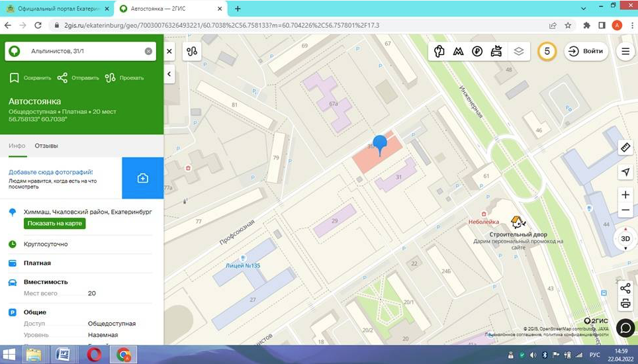Image resolution: width=638 pixels, height=364 pixels.
Task: Zoom out the map with the minus button
Action: (626, 210)
